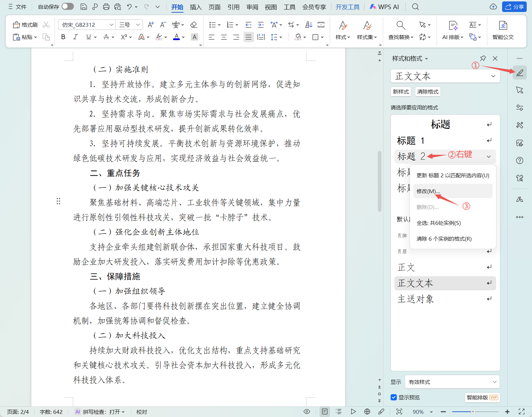The image size is (532, 417).
Task: Open the styles pencil icon in sidebar
Action: pos(520,72)
